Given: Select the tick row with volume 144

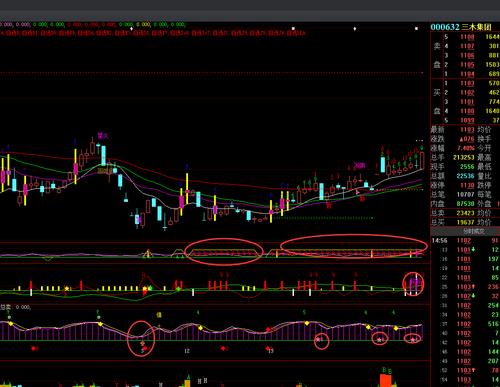Looking at the screenshot, I should click(465, 351).
